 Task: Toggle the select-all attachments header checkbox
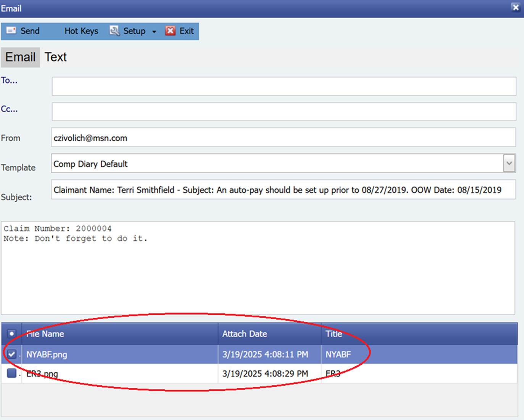11,334
